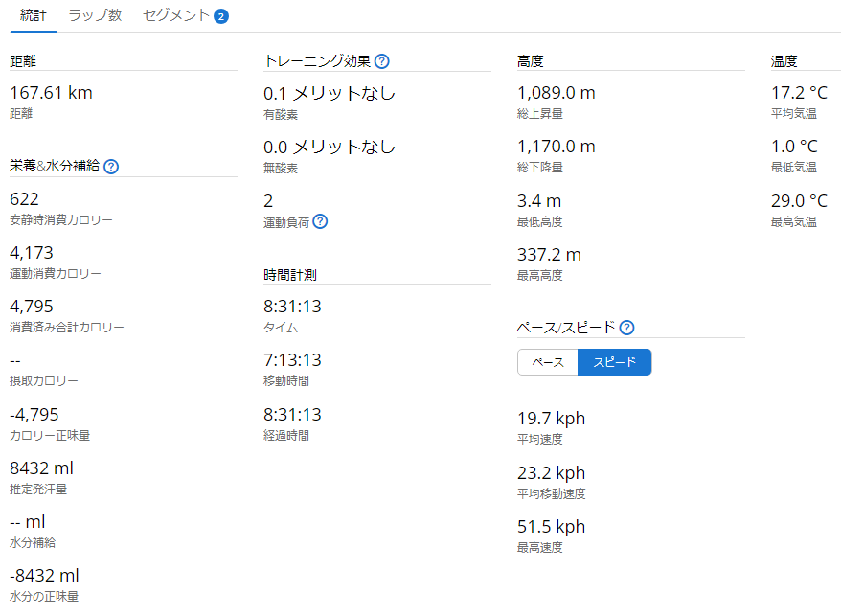Open the 統計 tab
Viewport: 841px width, 616px height.
pos(33,16)
